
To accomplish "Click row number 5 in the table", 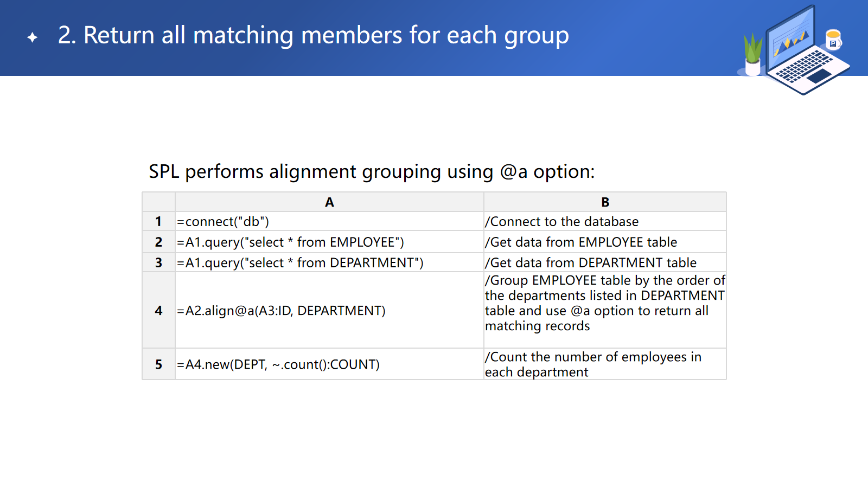I will coord(158,364).
